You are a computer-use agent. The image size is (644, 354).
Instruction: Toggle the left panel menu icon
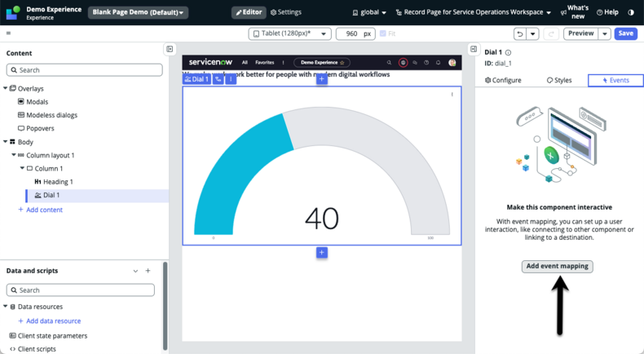[x=9, y=33]
